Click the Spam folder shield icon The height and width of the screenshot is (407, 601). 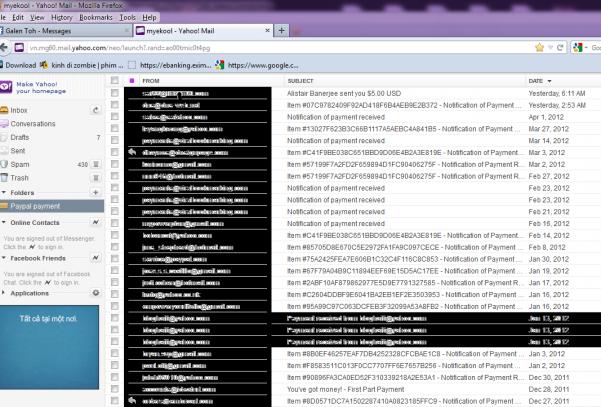pyautogui.click(x=4, y=164)
